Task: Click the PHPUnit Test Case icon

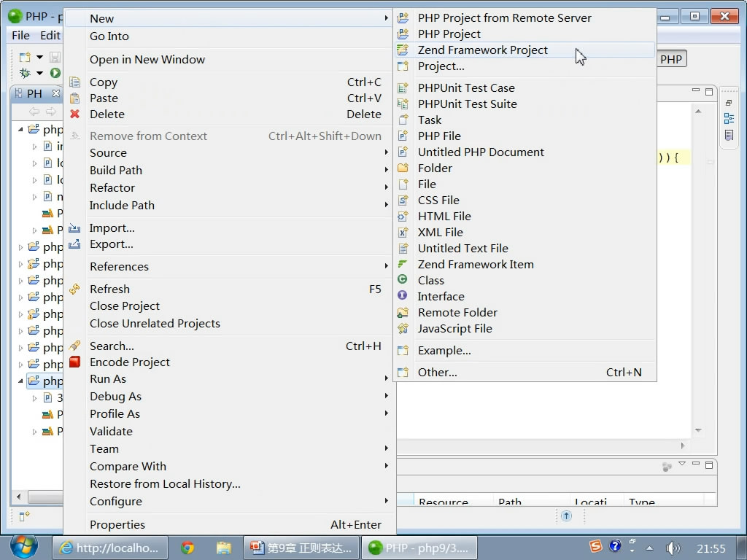Action: [403, 88]
